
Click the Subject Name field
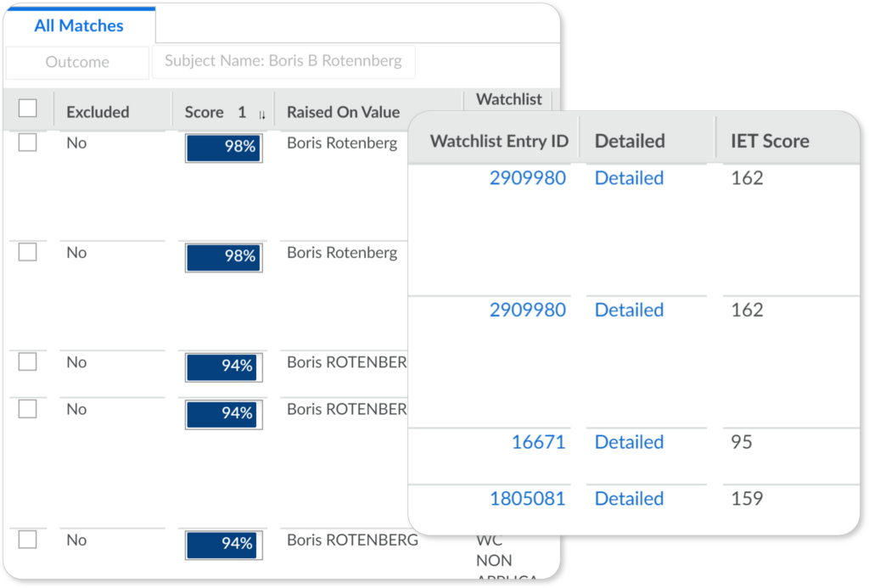click(283, 62)
